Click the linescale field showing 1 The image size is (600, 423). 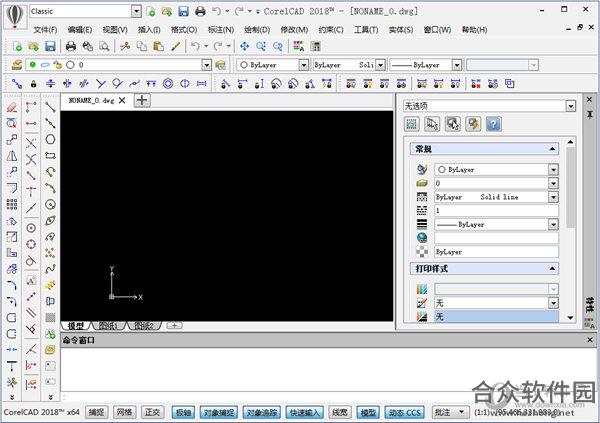[496, 210]
